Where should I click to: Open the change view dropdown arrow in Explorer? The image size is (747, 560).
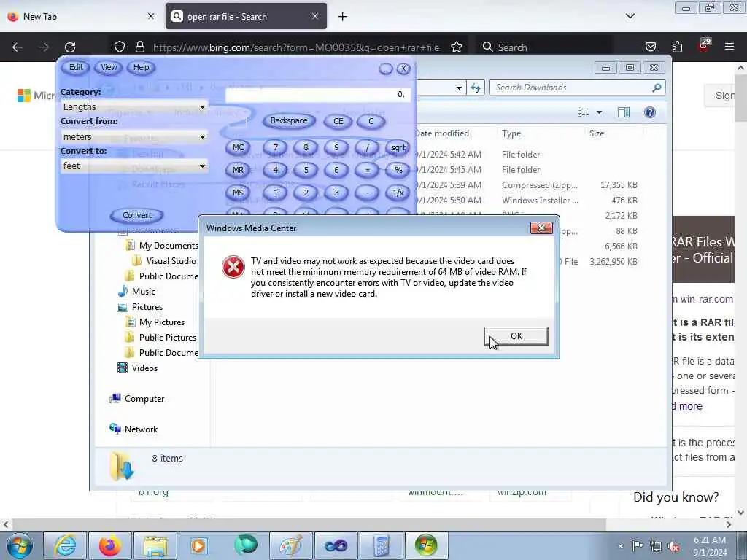point(600,112)
